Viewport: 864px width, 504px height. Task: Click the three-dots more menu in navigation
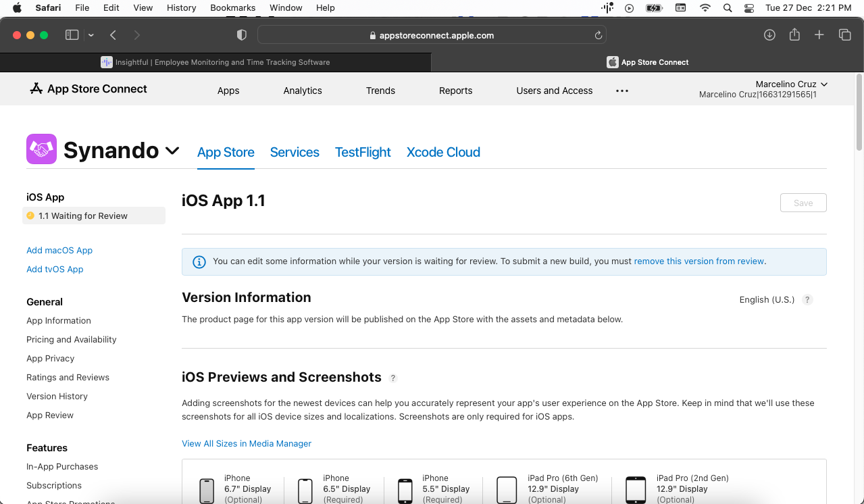coord(622,91)
